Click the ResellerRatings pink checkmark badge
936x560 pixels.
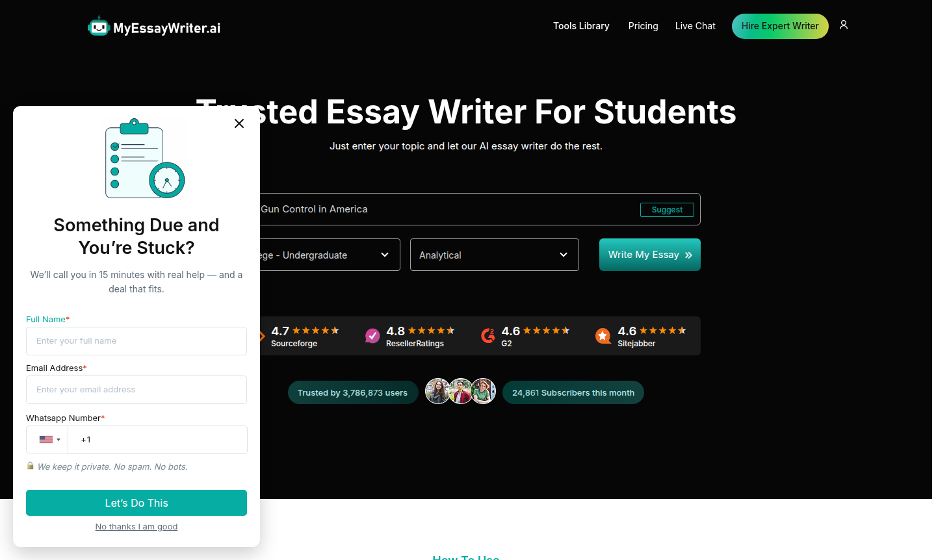[x=372, y=335]
